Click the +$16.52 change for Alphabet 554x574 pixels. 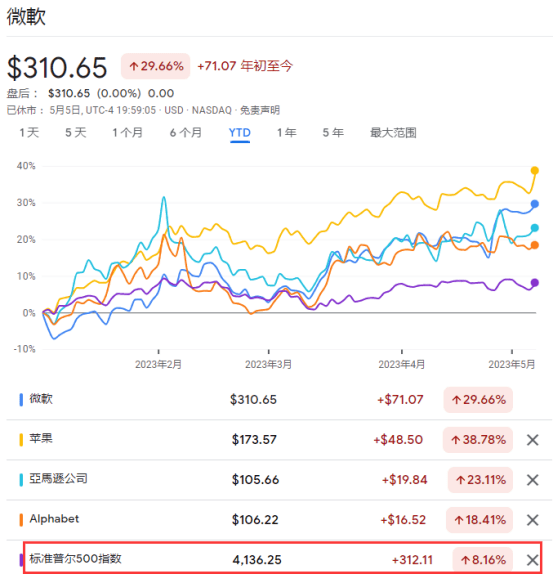(x=403, y=520)
